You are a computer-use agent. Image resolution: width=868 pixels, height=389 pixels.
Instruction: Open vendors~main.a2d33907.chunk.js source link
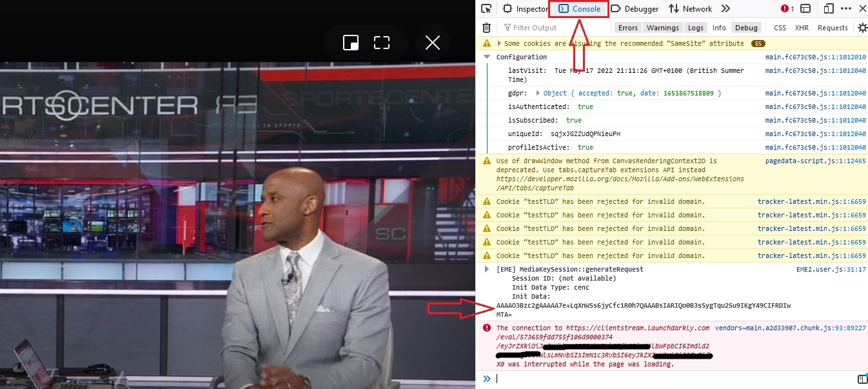coord(790,328)
